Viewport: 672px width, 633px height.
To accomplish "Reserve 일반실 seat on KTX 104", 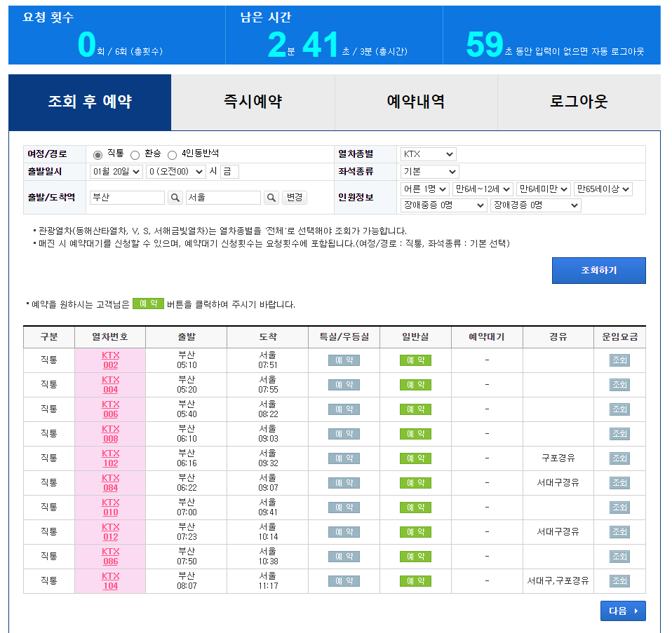I will tap(415, 580).
